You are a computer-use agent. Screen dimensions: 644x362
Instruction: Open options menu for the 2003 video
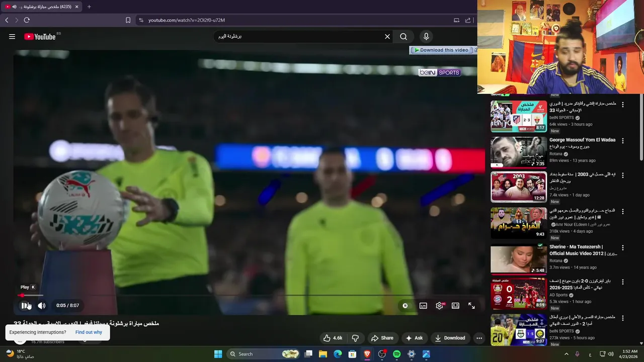pyautogui.click(x=623, y=175)
